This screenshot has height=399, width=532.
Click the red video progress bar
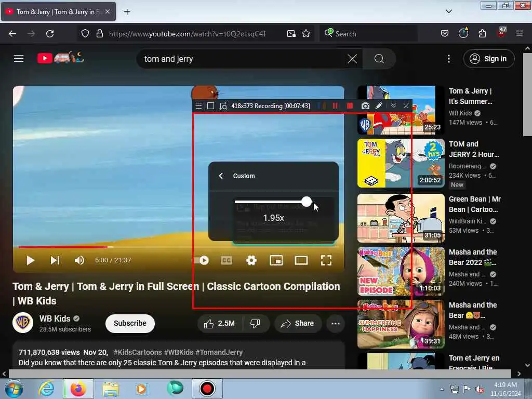tap(63, 247)
